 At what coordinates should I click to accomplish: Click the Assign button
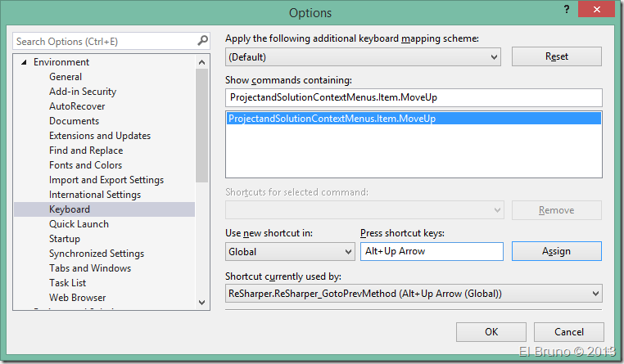click(x=556, y=251)
